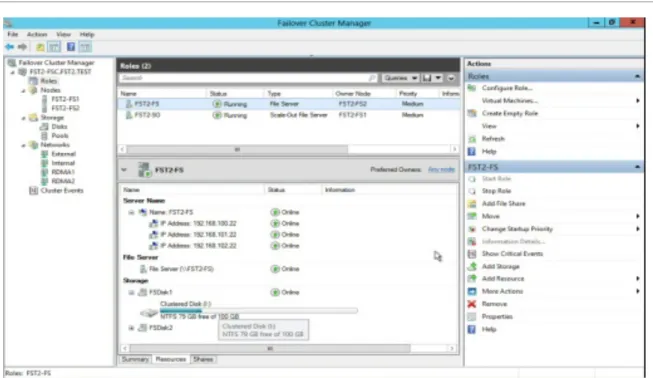
Task: Click the Move action icon
Action: point(472,216)
